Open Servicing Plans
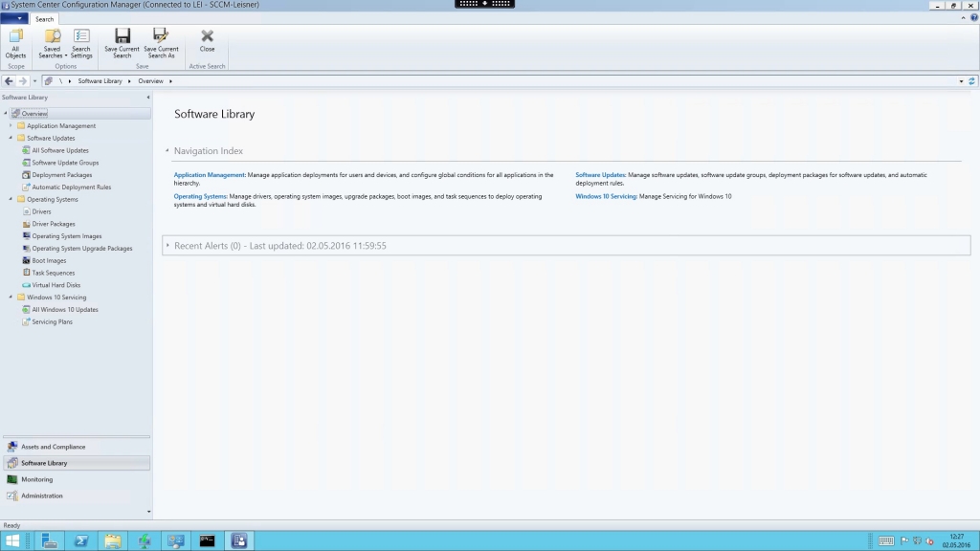Viewport: 980px width, 551px height. click(52, 321)
